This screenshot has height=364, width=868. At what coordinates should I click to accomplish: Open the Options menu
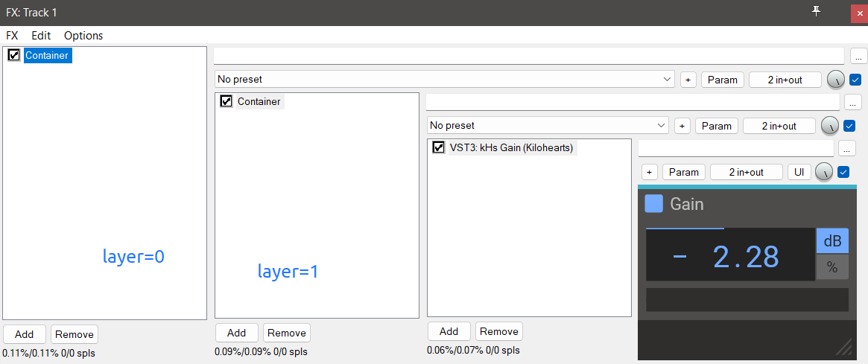83,36
